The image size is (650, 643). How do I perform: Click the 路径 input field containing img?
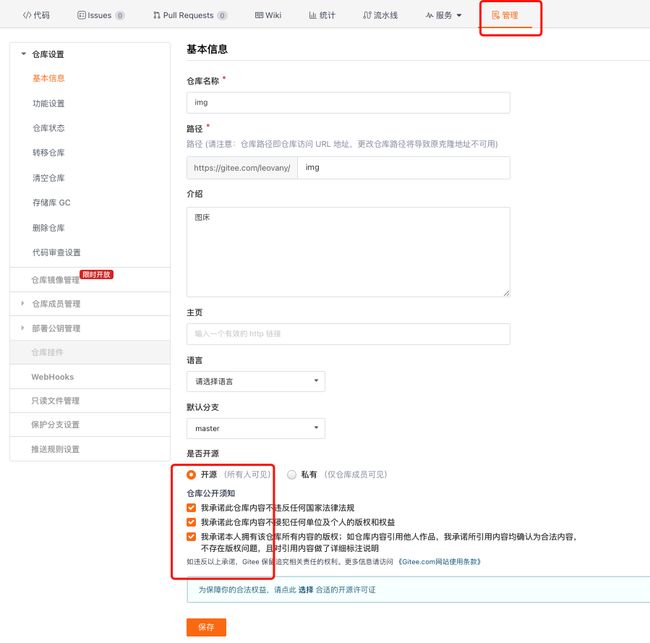pos(404,167)
